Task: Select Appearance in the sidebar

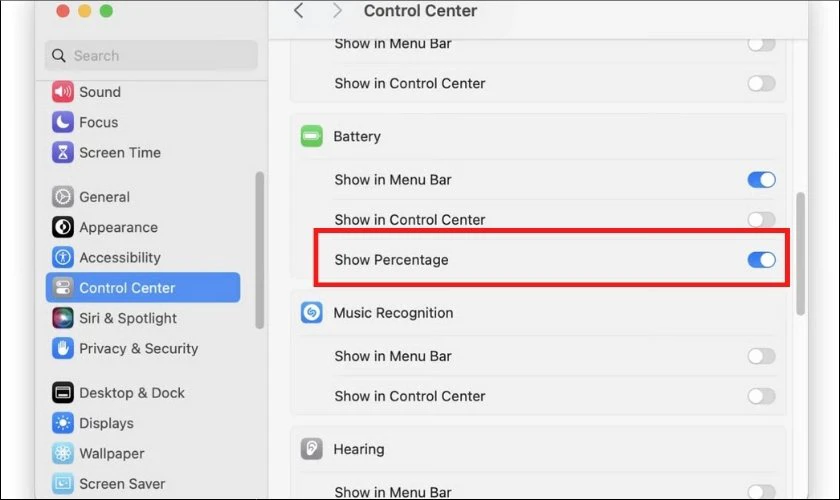Action: tap(118, 228)
